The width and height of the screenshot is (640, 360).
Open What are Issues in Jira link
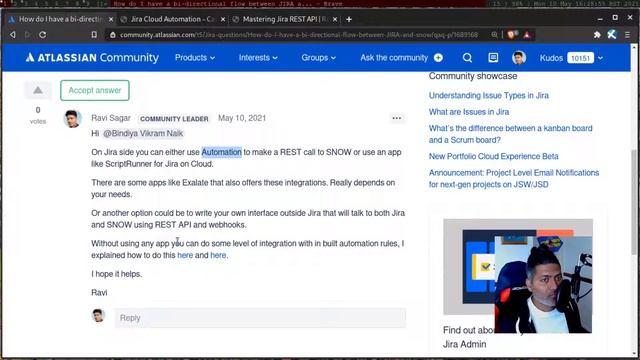(469, 111)
